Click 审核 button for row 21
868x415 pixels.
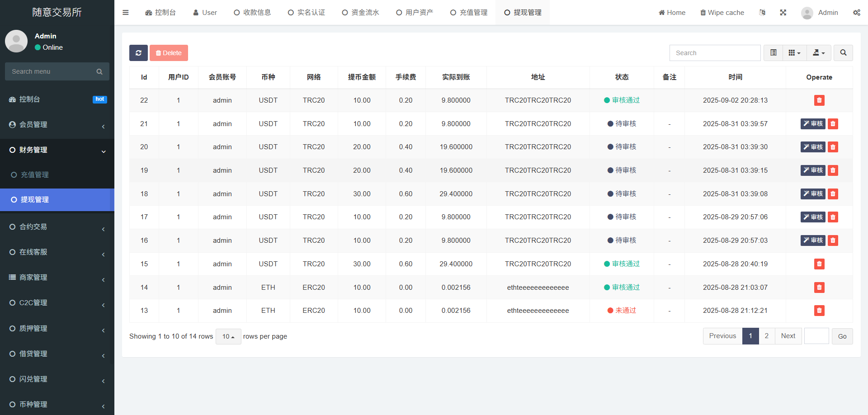click(x=812, y=124)
